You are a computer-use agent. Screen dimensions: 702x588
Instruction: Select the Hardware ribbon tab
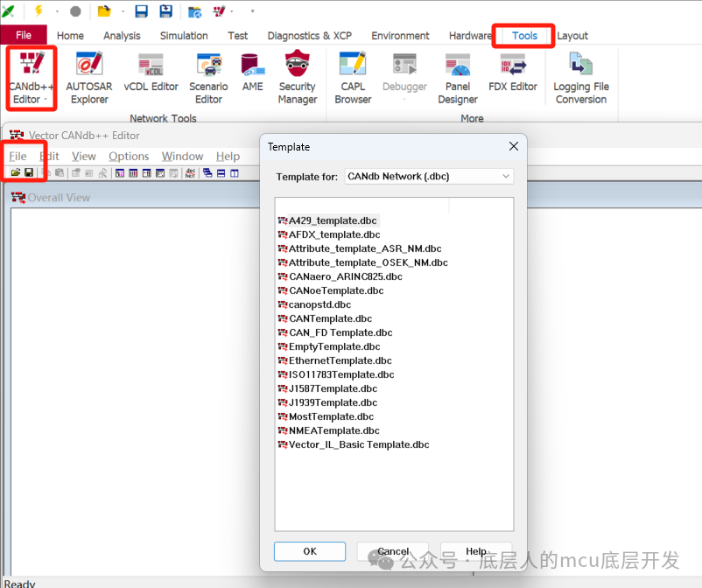tap(470, 36)
